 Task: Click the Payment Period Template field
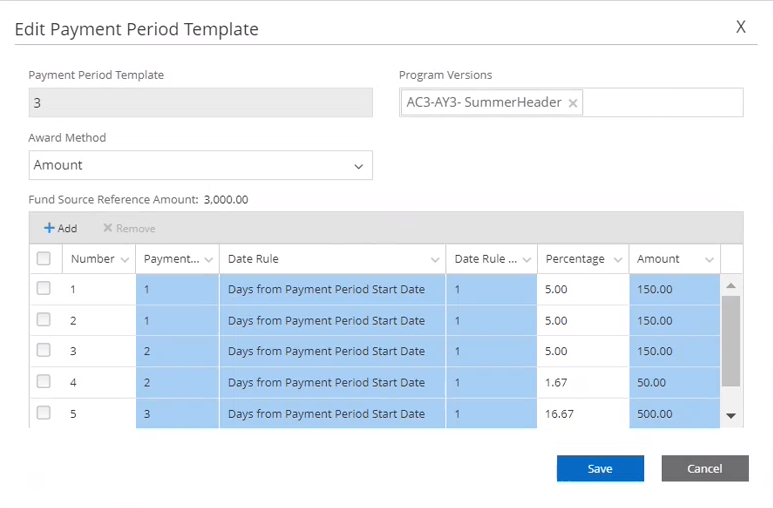201,103
